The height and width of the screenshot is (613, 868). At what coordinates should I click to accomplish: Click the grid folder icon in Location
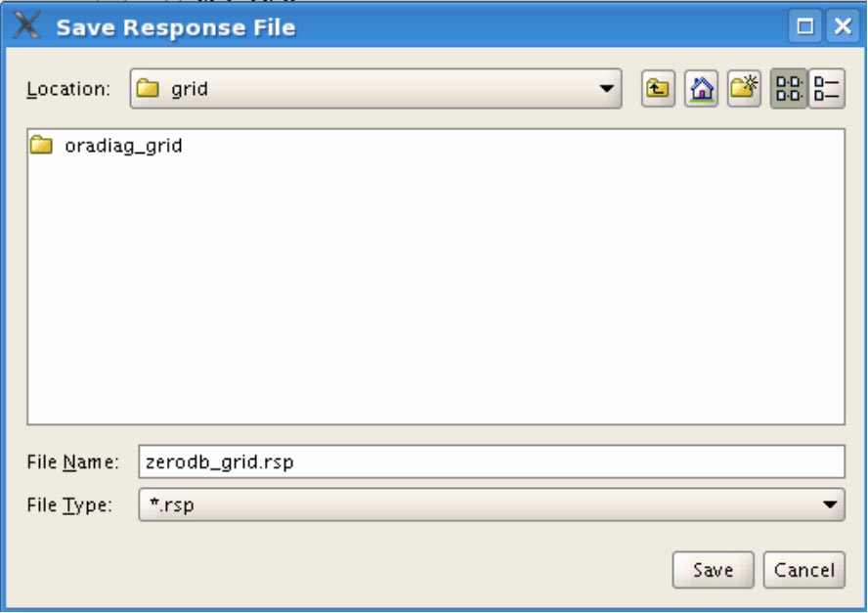tap(148, 90)
